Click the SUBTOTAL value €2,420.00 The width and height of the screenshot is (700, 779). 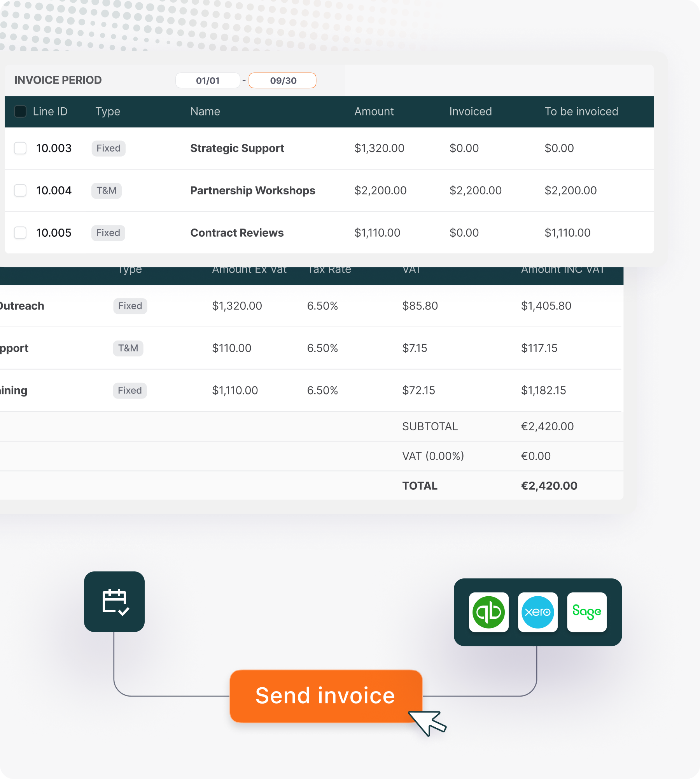[x=547, y=426]
